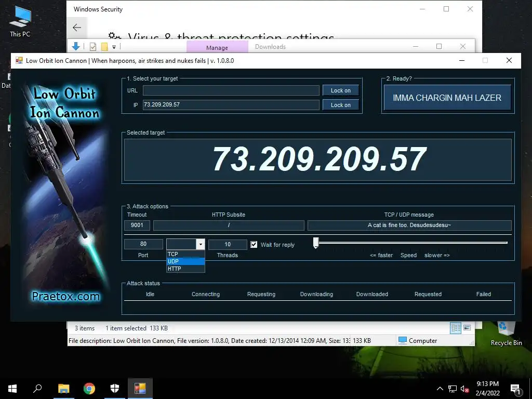Switch Explorer to large icons view
This screenshot has width=532, height=399.
(x=467, y=328)
